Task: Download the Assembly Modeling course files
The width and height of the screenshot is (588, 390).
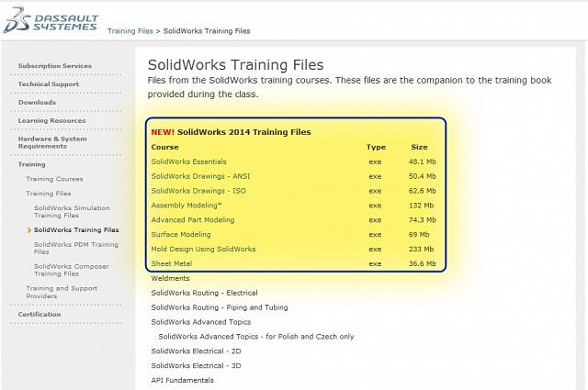Action: pos(186,206)
